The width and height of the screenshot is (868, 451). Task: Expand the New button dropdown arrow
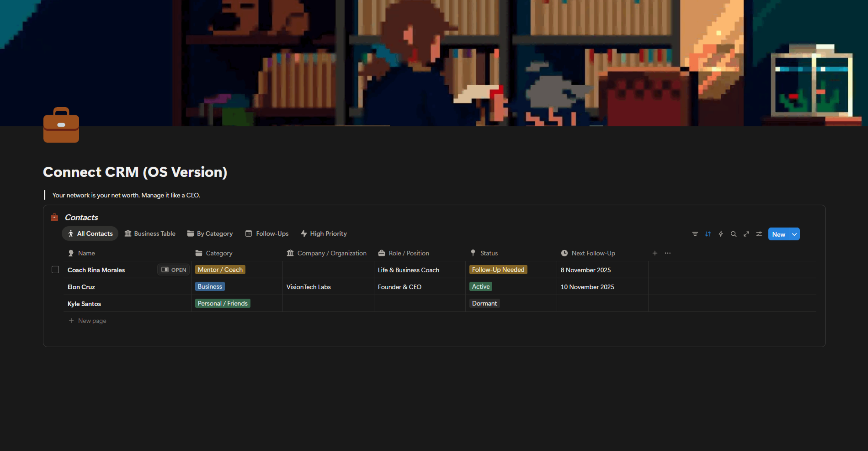tap(794, 234)
